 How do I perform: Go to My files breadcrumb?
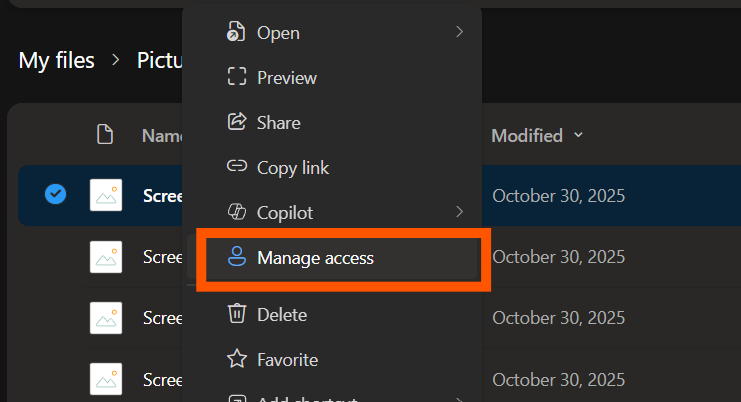tap(56, 60)
